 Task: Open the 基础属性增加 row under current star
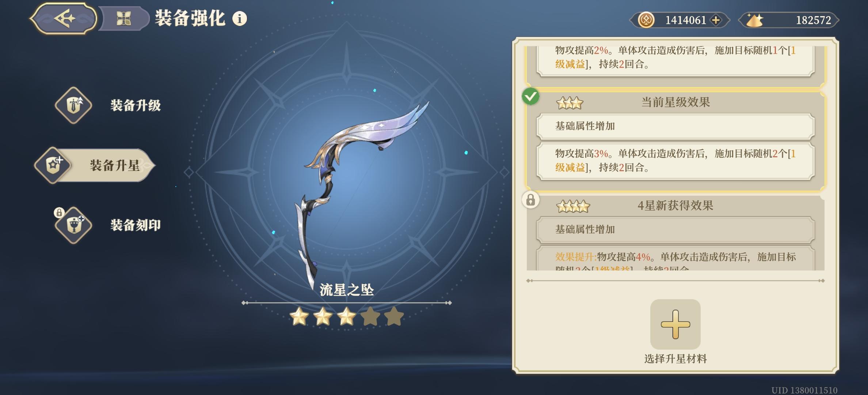pyautogui.click(x=675, y=126)
